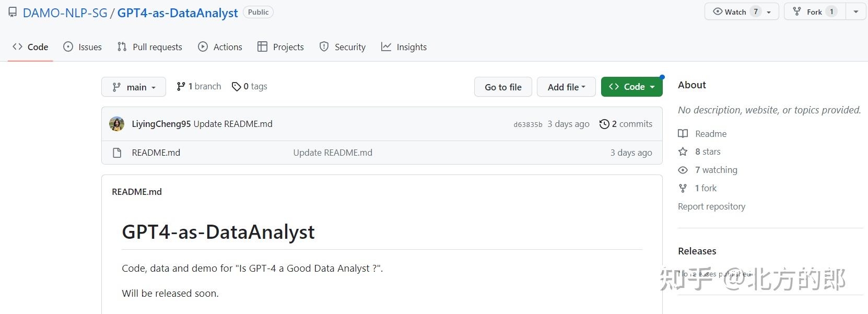868x314 pixels.
Task: Click the author avatar for LiyingCheng95
Action: (x=116, y=124)
